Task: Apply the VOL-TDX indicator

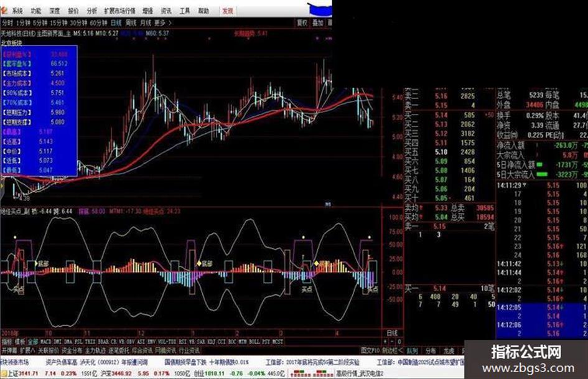Action: 167,342
